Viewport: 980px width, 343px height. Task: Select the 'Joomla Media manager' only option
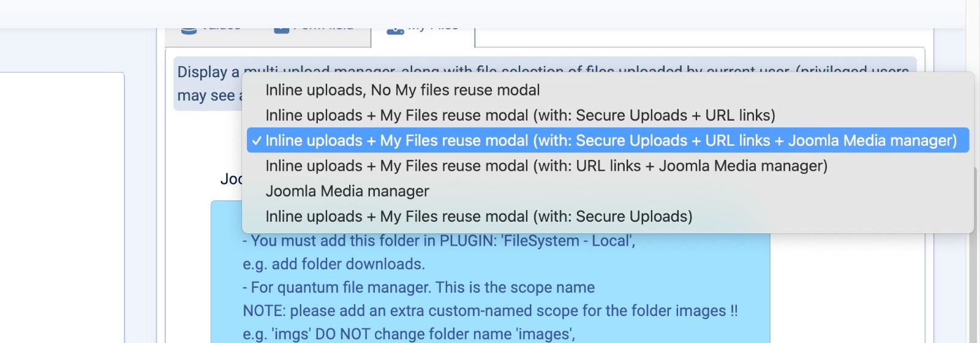[x=347, y=191]
